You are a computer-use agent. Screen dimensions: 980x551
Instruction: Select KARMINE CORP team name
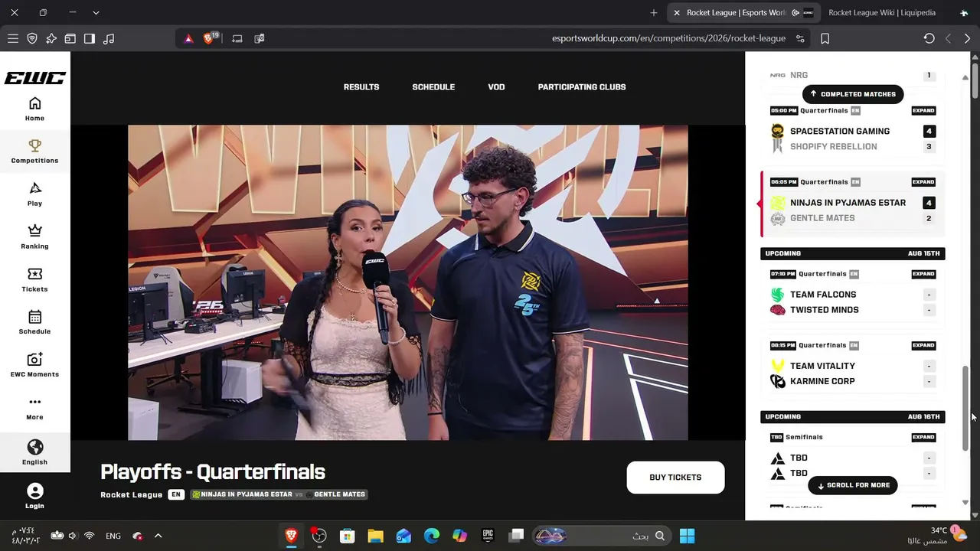coord(822,381)
